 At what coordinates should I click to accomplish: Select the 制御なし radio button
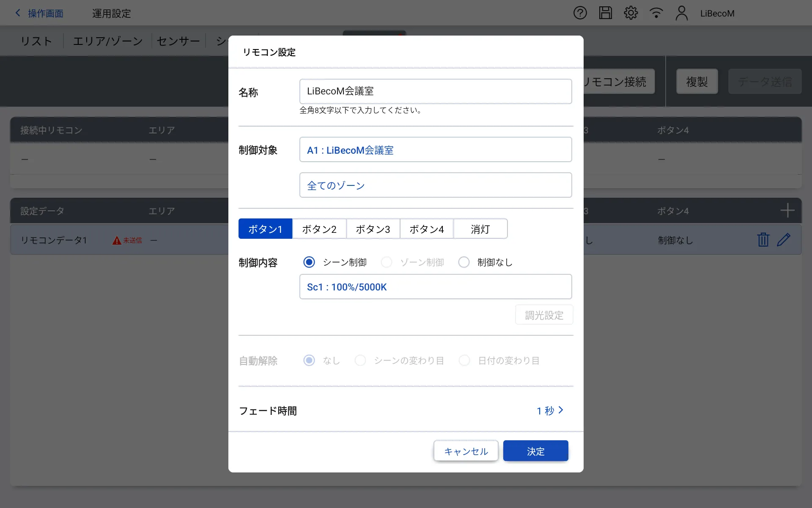coord(464,262)
